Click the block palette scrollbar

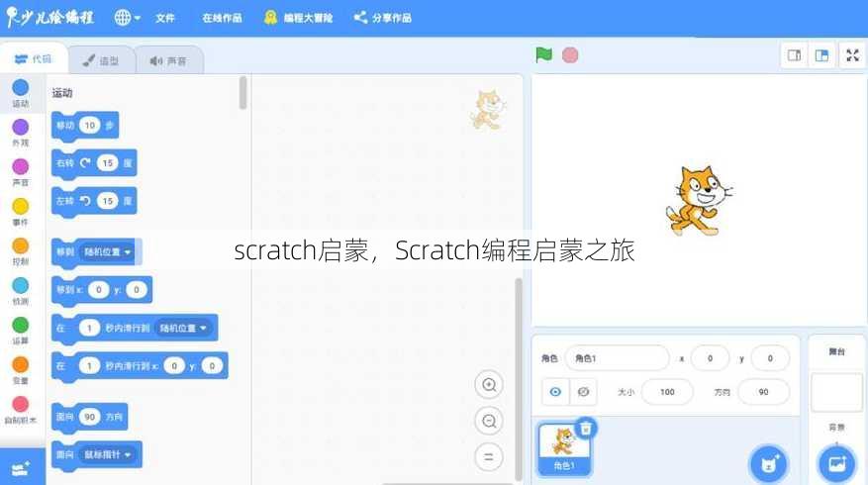[x=242, y=93]
